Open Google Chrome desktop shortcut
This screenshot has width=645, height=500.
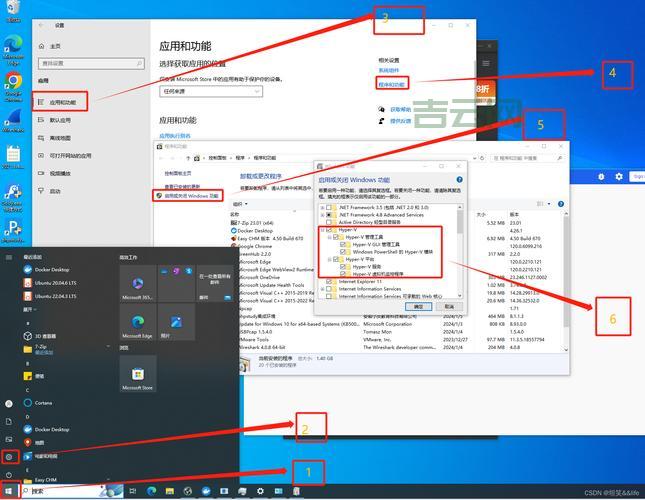pos(13,86)
